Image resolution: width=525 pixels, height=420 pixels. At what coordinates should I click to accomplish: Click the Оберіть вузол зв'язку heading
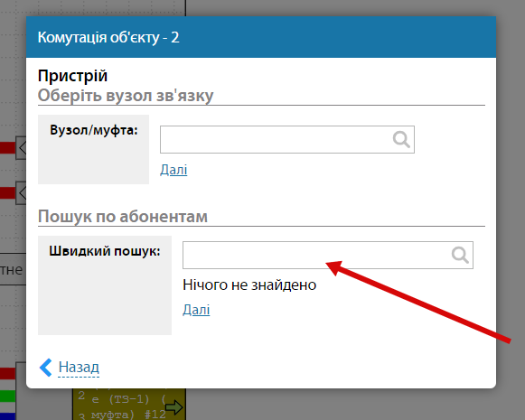click(126, 96)
